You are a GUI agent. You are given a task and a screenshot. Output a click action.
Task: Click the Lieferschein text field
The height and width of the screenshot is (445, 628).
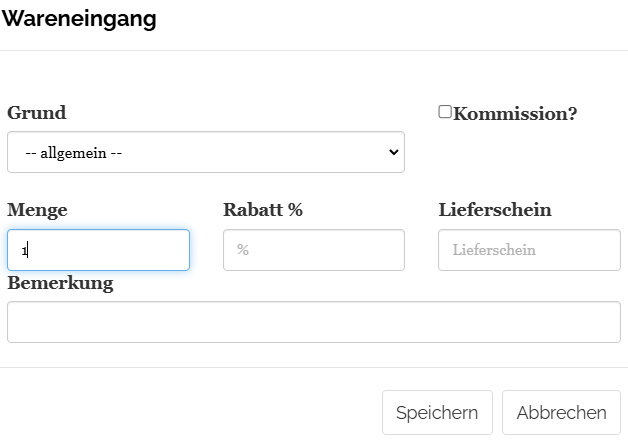tap(529, 250)
